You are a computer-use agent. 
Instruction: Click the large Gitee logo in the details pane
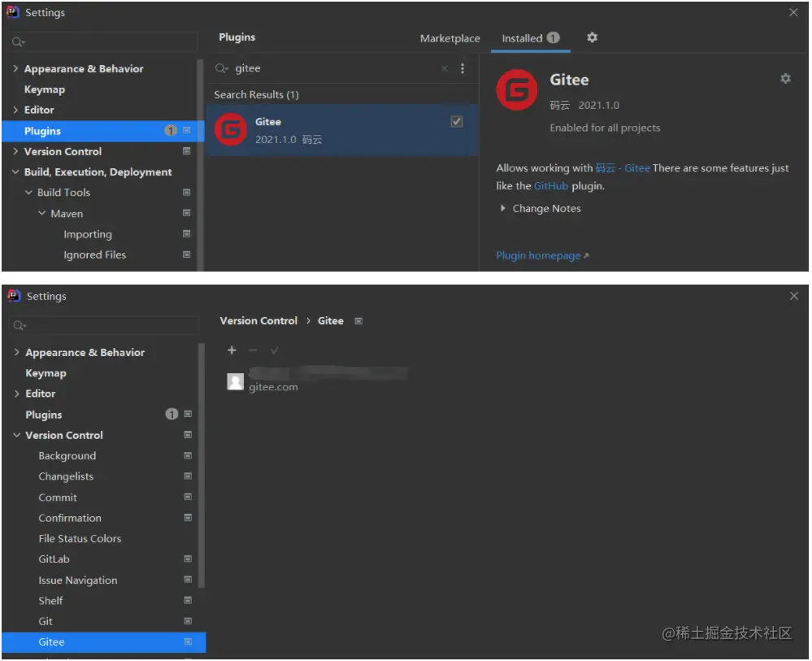[x=517, y=89]
